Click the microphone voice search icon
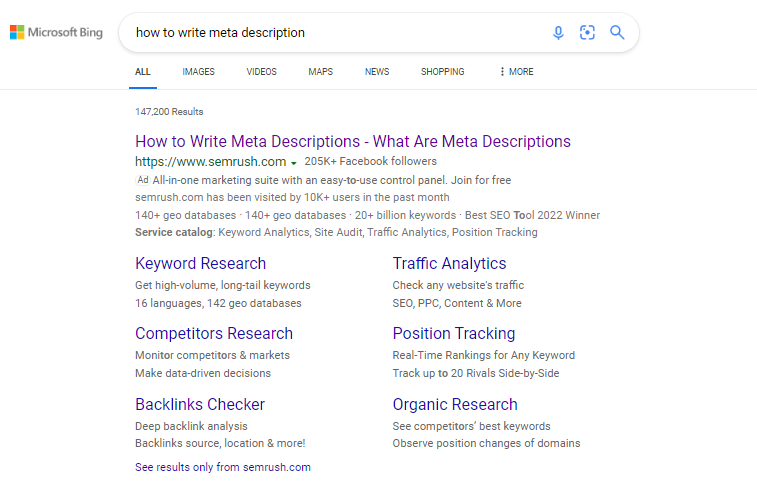The width and height of the screenshot is (757, 493). [558, 33]
